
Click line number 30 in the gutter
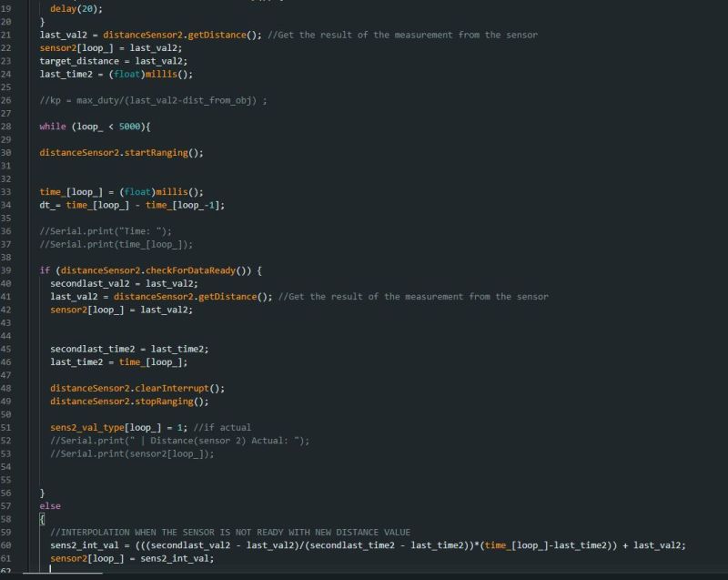coord(5,152)
